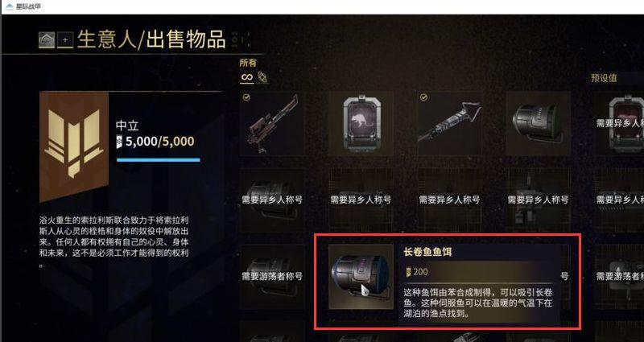Switch to the bait filter icon tab
This screenshot has height=342, width=644.
point(262,77)
